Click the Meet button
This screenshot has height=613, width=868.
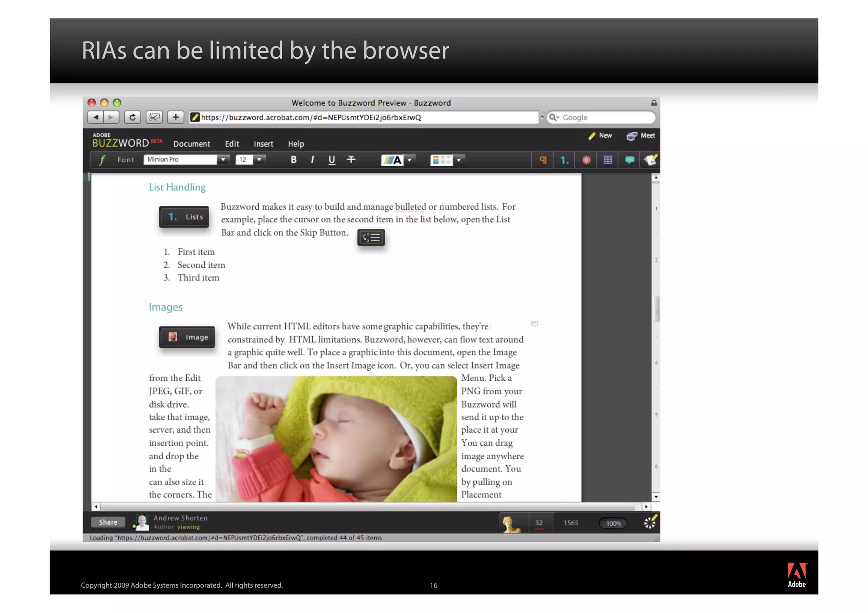coord(641,136)
